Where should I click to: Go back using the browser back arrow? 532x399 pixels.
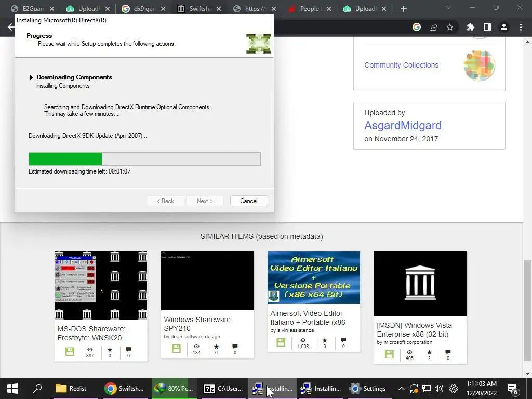click(x=11, y=27)
